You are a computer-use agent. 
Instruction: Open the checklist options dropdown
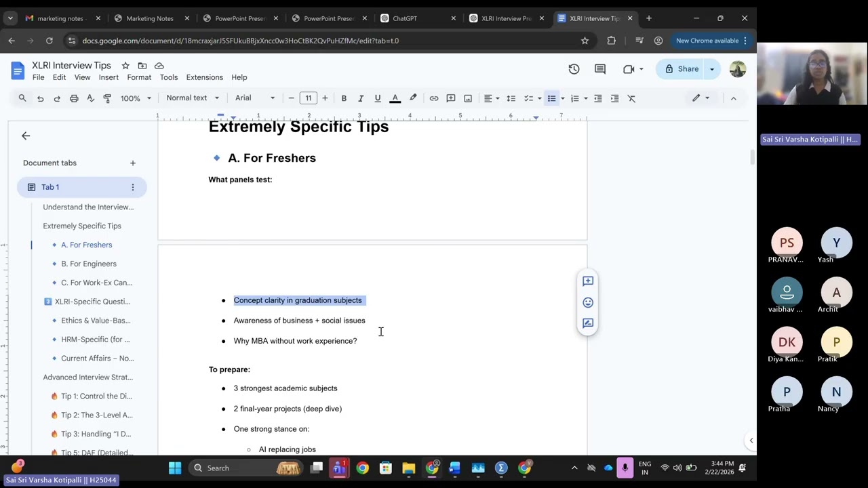pyautogui.click(x=539, y=98)
